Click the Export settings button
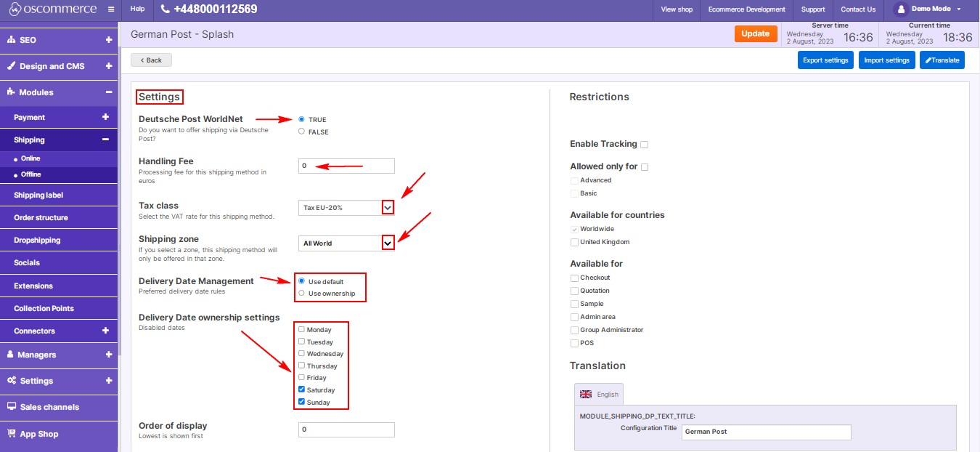980x452 pixels. (825, 60)
